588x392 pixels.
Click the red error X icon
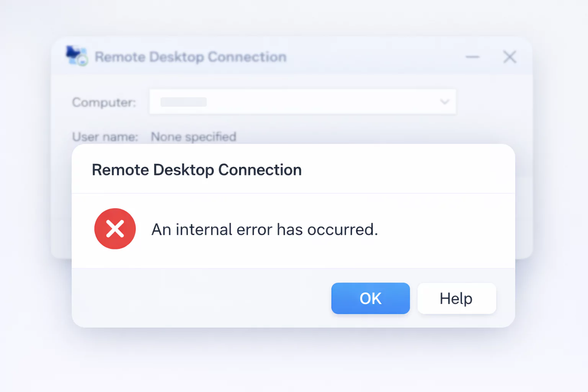click(x=115, y=229)
